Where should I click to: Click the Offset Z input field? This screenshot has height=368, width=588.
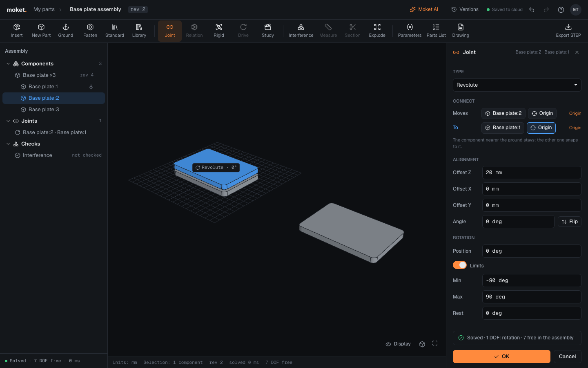tap(532, 173)
